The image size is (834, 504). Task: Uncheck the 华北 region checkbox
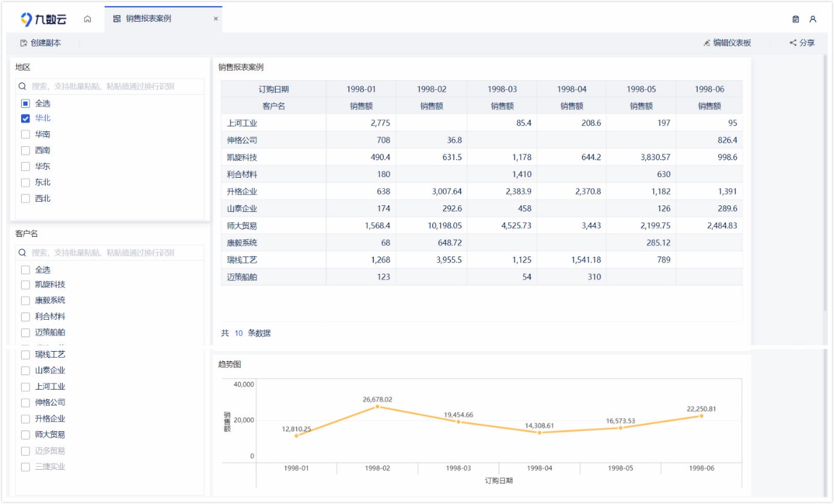point(25,119)
